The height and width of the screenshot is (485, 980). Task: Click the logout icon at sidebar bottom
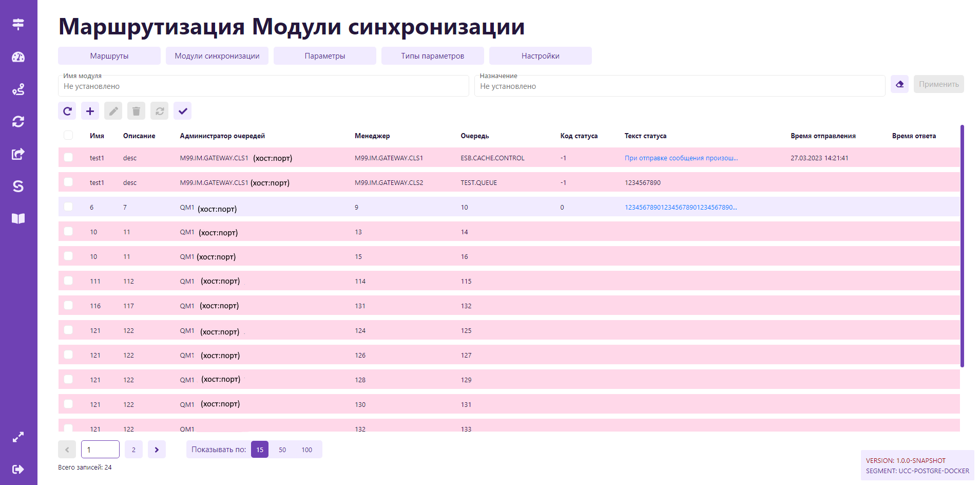coord(18,469)
